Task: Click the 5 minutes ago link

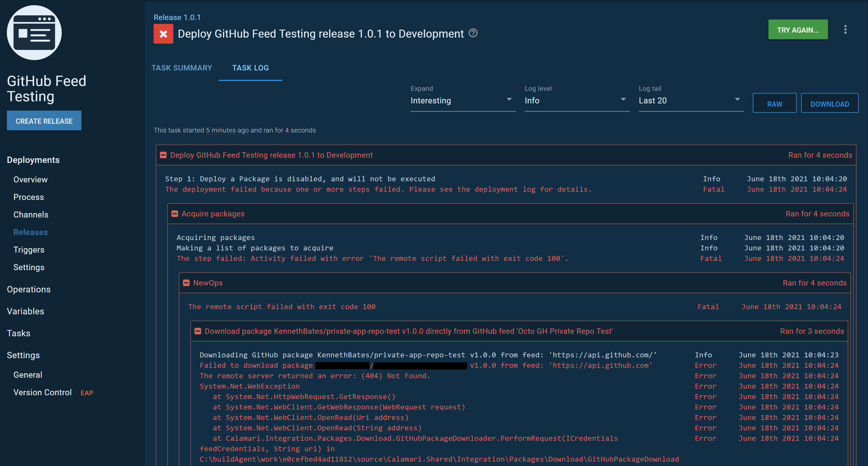Action: coord(227,130)
